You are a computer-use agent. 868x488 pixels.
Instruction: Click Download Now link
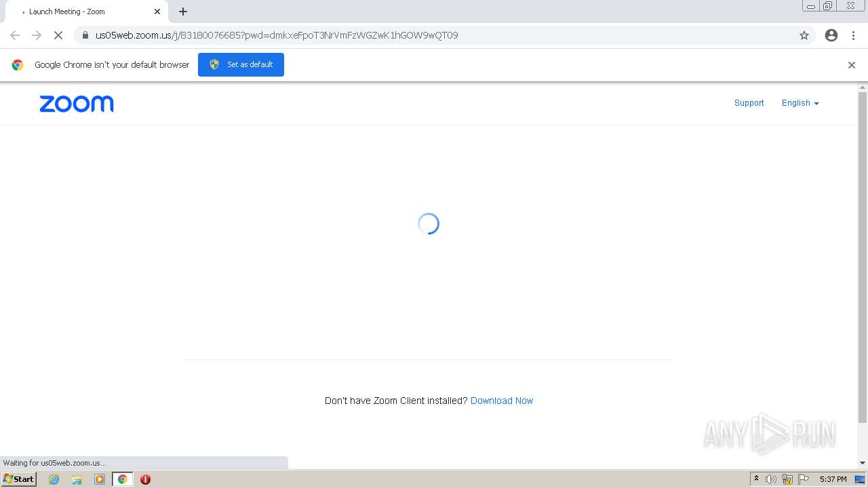pyautogui.click(x=502, y=401)
